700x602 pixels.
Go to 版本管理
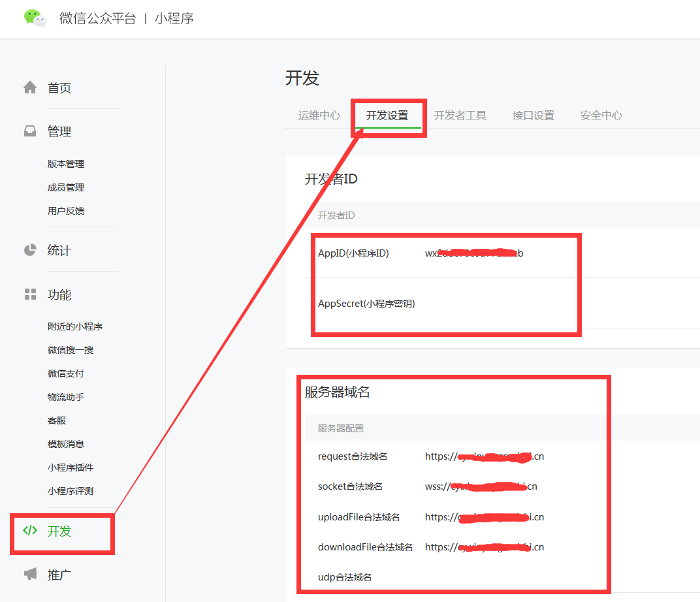[66, 164]
